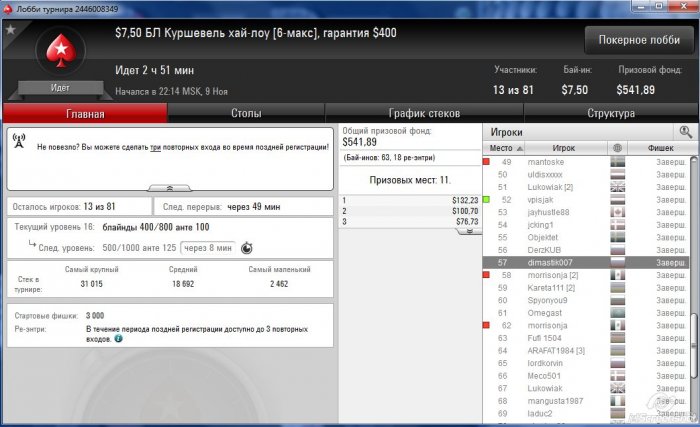Viewport: 700px width, 427px height.
Task: Select player row laduc2
Action: click(586, 414)
